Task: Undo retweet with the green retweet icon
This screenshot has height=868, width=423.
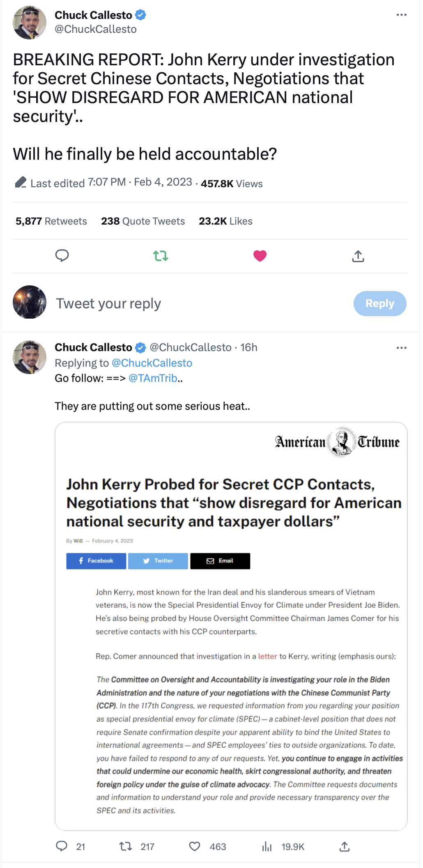Action: click(x=161, y=256)
